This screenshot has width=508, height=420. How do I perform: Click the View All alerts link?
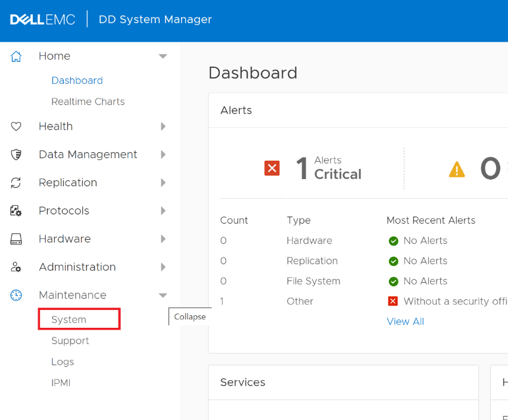click(x=405, y=321)
